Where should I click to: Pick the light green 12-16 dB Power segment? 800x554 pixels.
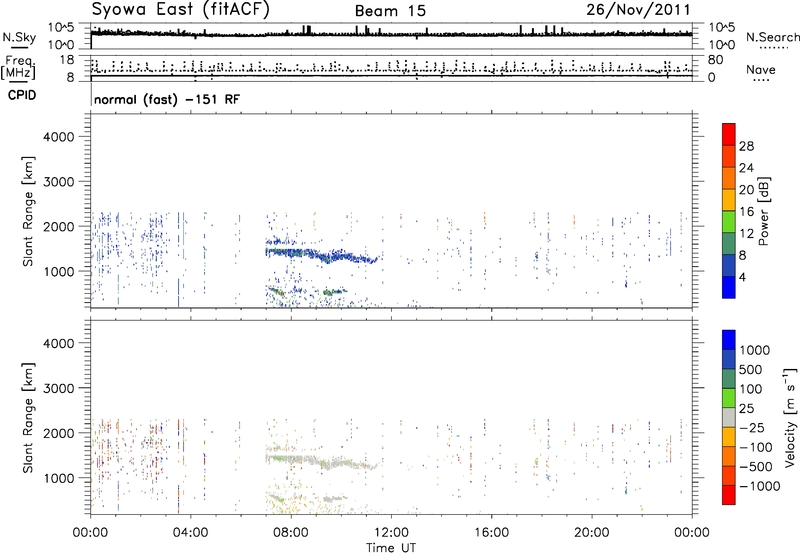pos(729,221)
